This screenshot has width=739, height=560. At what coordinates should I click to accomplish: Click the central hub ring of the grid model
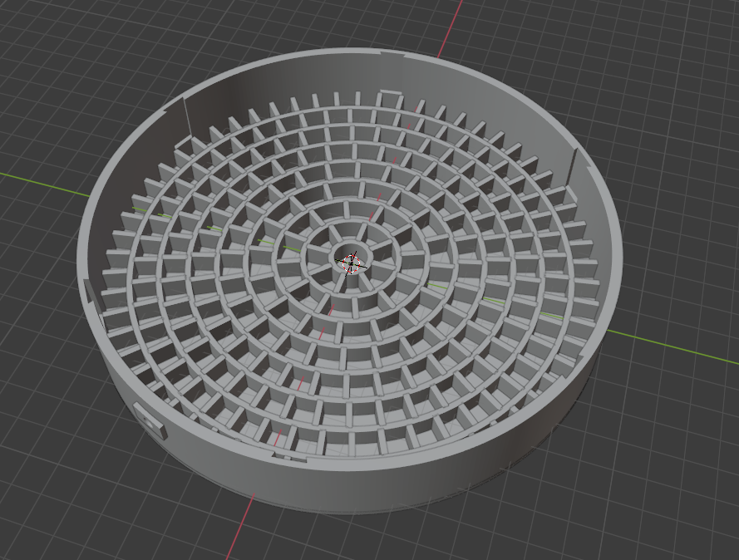click(x=351, y=258)
